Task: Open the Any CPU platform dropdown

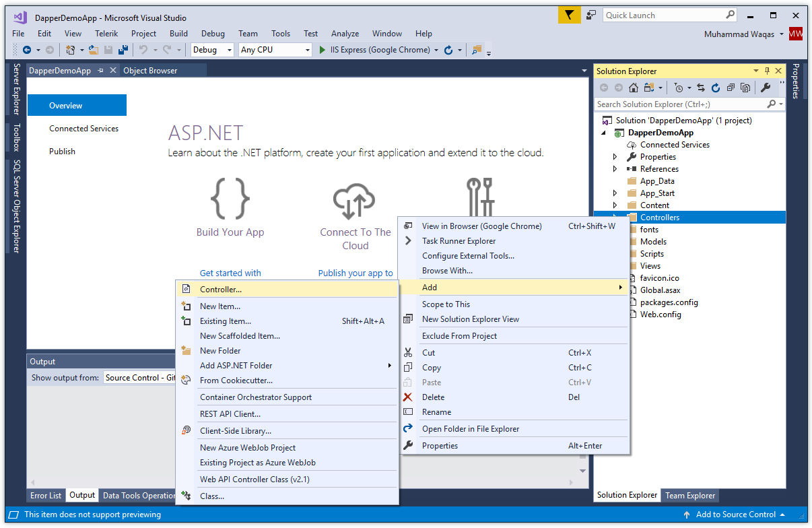Action: click(308, 50)
